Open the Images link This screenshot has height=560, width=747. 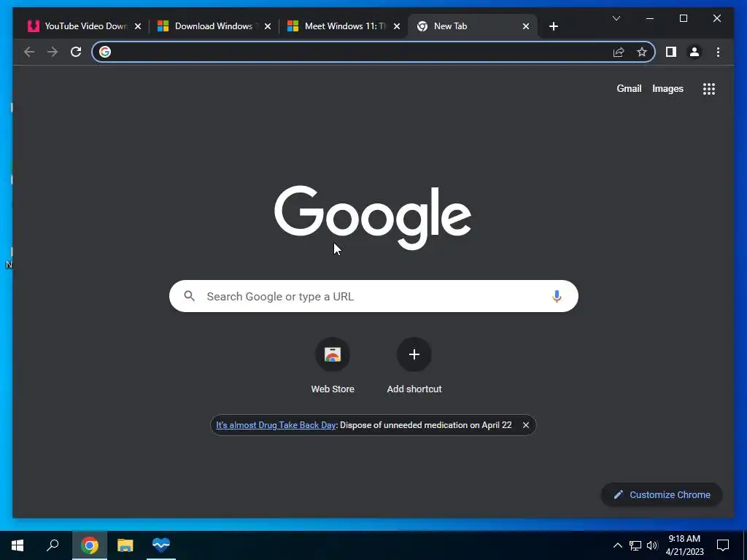pos(667,88)
